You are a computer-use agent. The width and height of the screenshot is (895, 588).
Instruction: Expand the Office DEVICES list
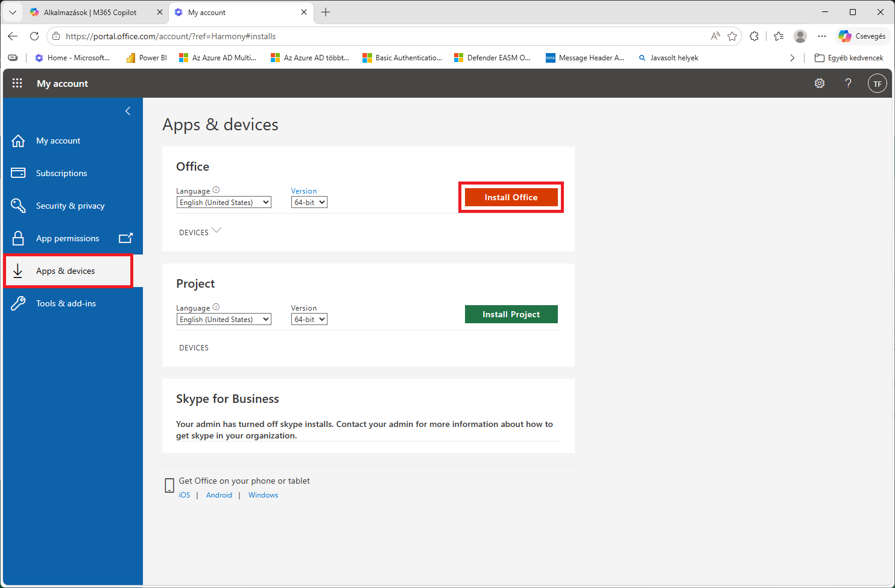(200, 232)
